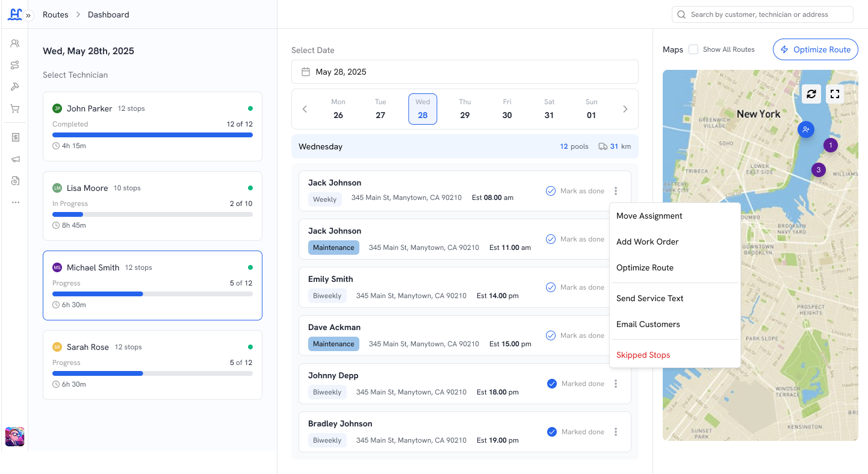Select Tue 27 in the week strip

pos(380,109)
